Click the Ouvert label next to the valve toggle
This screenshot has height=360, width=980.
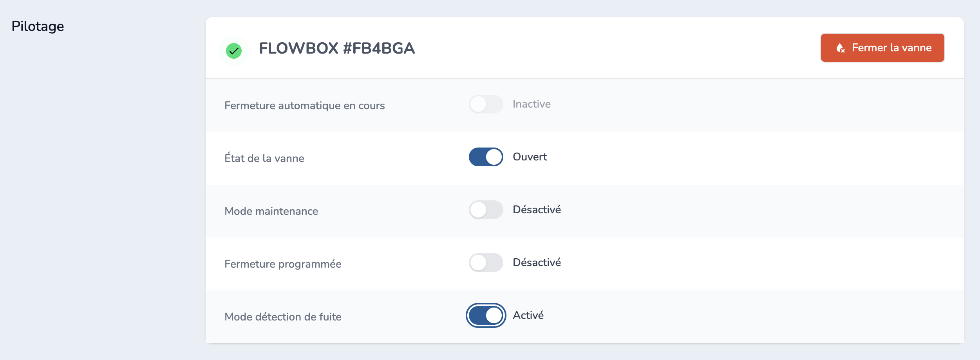click(530, 157)
